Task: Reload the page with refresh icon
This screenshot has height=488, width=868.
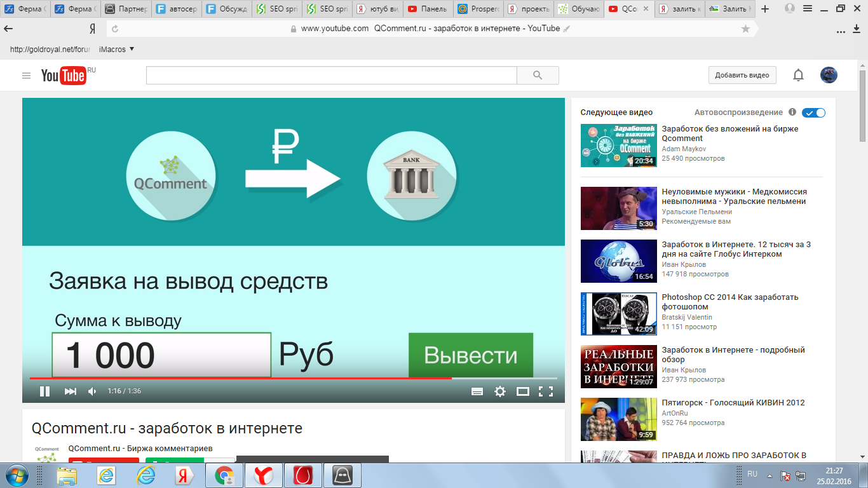Action: (x=115, y=29)
